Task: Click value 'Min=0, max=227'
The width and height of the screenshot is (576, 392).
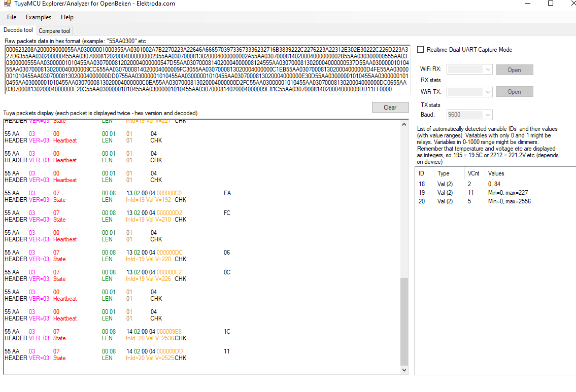Action: (x=508, y=193)
